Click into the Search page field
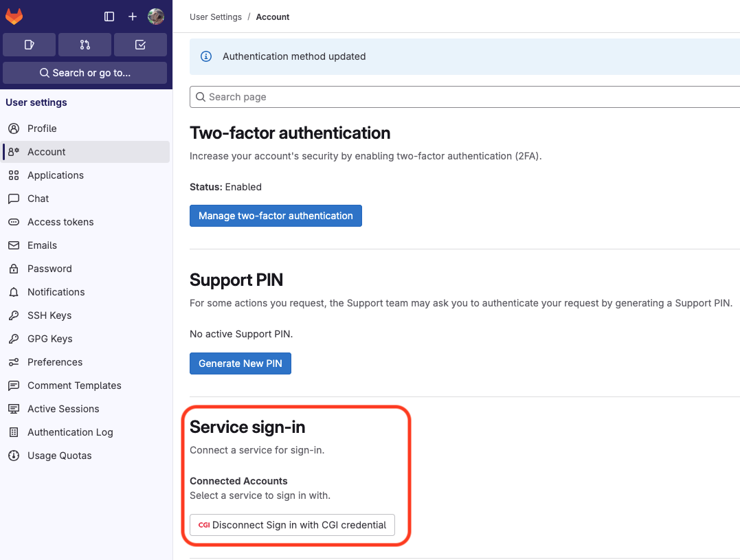Screen dimensions: 740x560 click(464, 97)
